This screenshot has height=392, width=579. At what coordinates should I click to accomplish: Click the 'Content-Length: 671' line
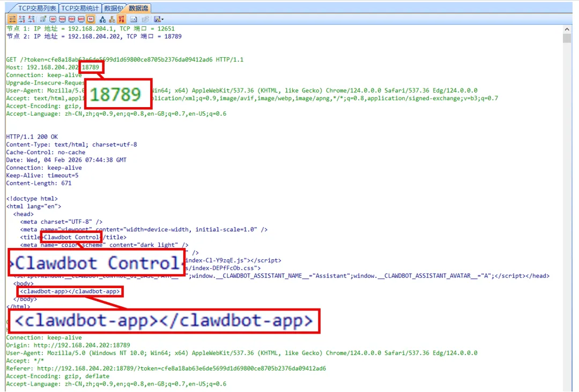coord(39,183)
